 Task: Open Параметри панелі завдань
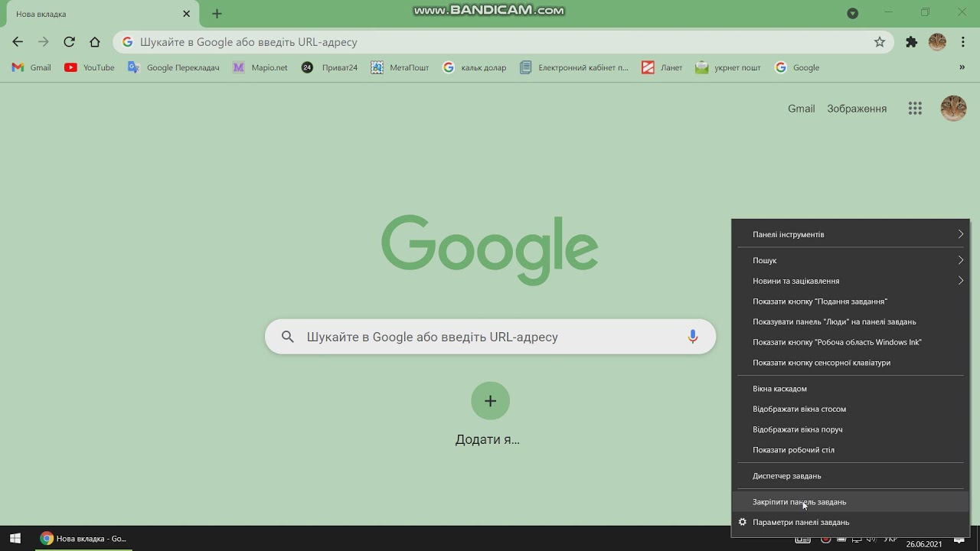pos(851,522)
